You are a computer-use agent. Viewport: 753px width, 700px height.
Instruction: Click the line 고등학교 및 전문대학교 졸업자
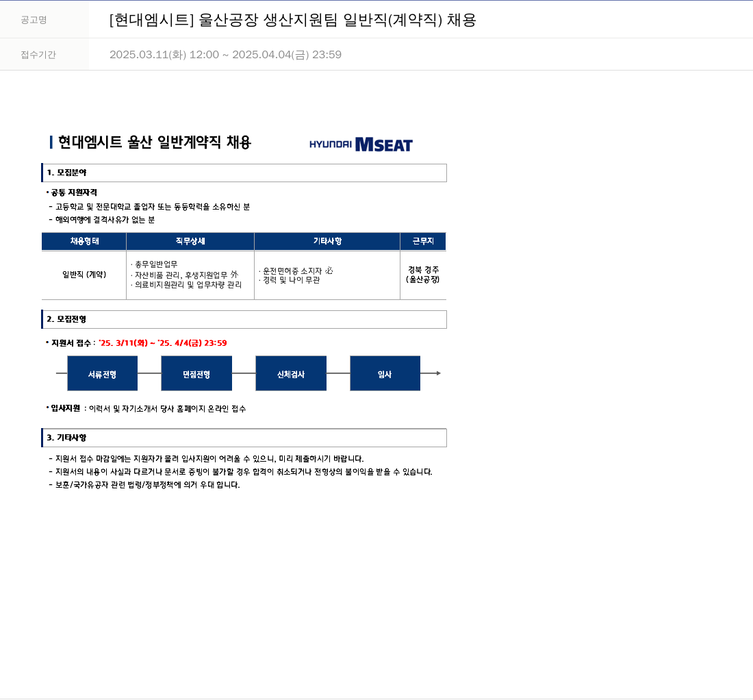click(152, 207)
